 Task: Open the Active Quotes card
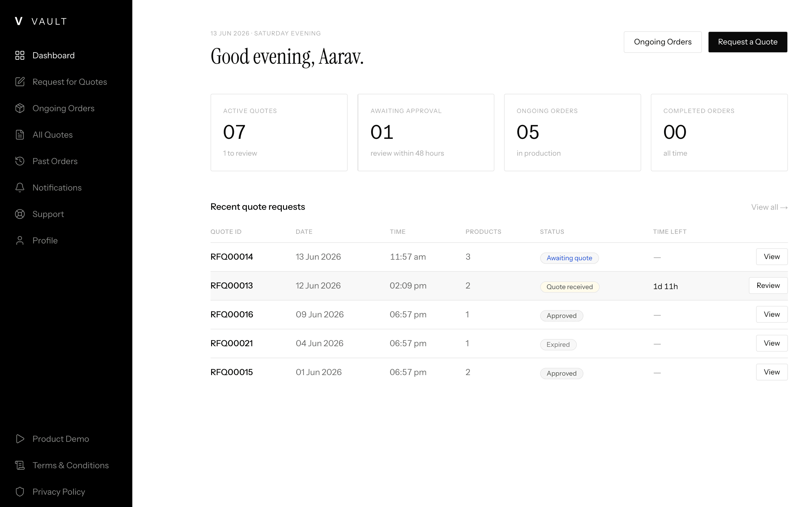click(279, 133)
